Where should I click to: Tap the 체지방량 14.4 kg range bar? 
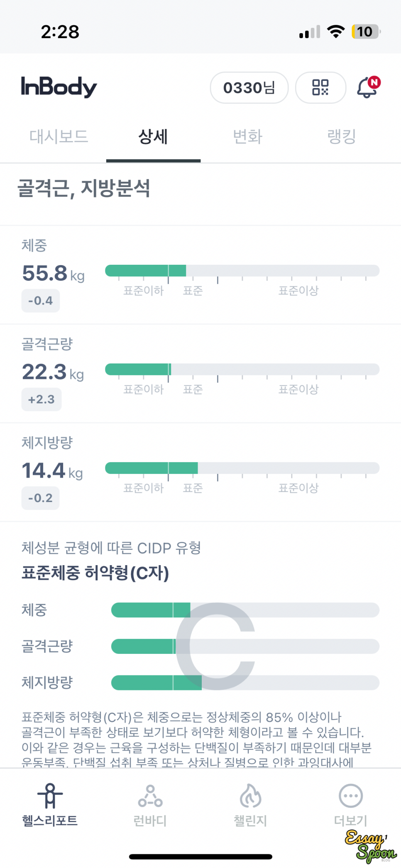242,468
